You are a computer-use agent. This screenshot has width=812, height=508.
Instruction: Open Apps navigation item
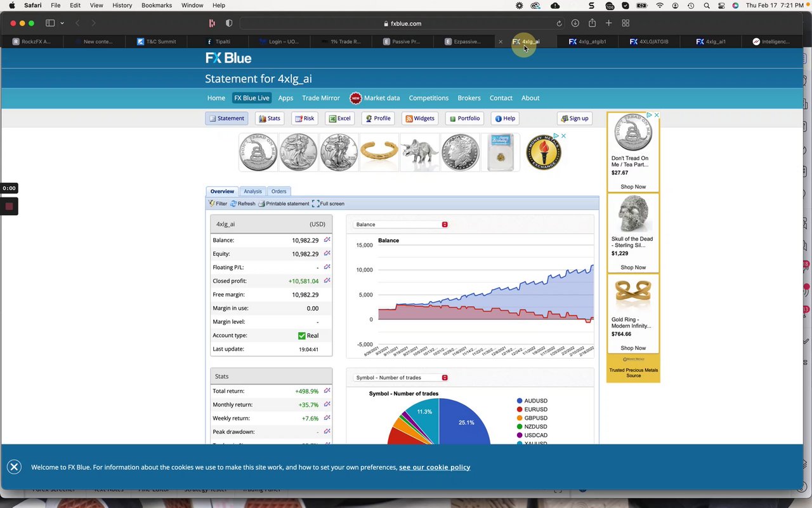tap(285, 98)
